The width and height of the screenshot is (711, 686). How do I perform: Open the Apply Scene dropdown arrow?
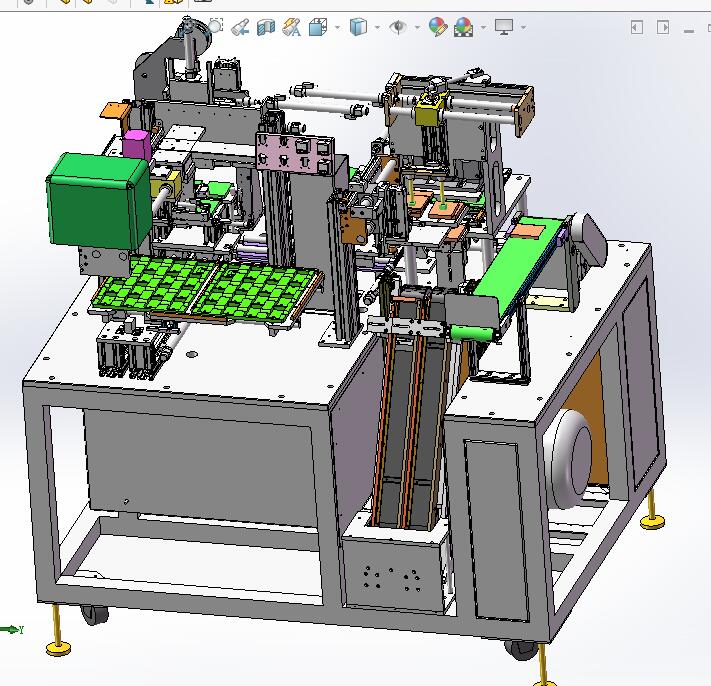(483, 28)
